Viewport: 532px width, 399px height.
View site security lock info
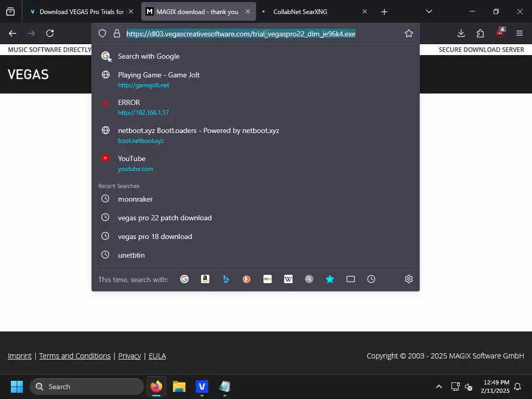(x=117, y=33)
